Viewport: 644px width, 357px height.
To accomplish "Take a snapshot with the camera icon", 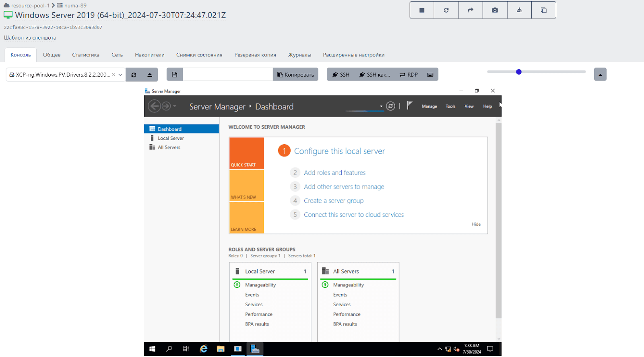I will coord(495,10).
